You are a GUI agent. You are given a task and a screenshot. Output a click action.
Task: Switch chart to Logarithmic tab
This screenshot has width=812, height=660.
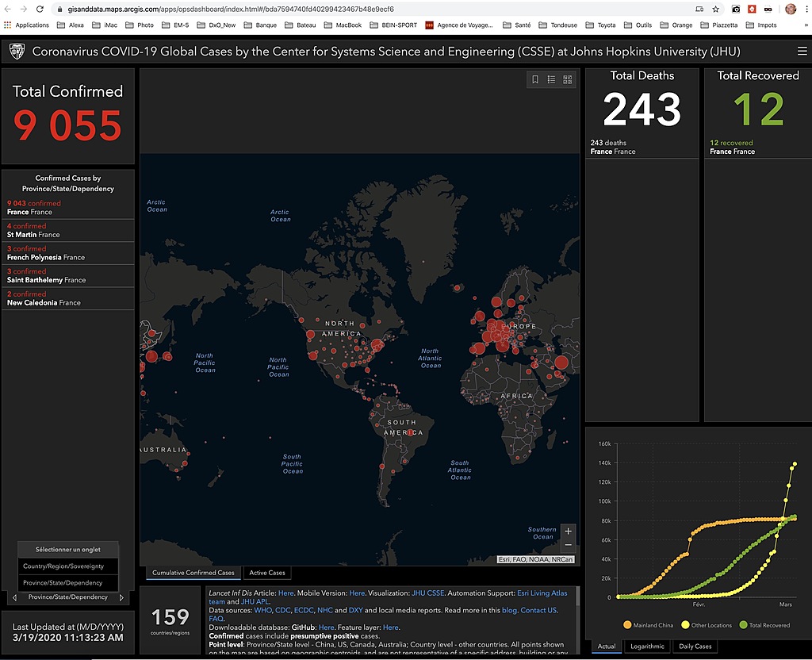click(647, 646)
